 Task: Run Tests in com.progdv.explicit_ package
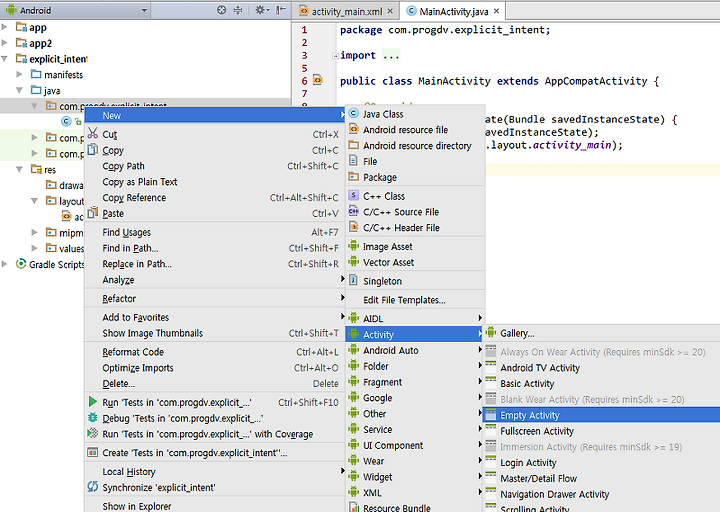[x=215, y=403]
